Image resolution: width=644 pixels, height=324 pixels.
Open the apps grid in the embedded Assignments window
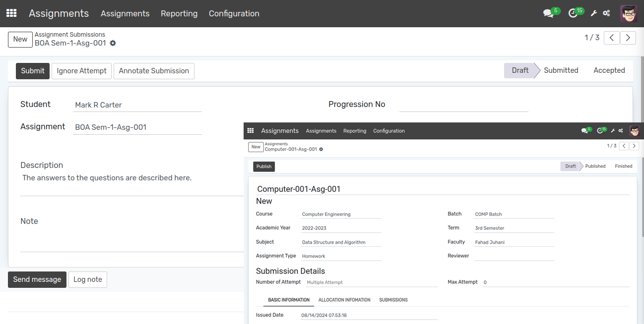[251, 131]
